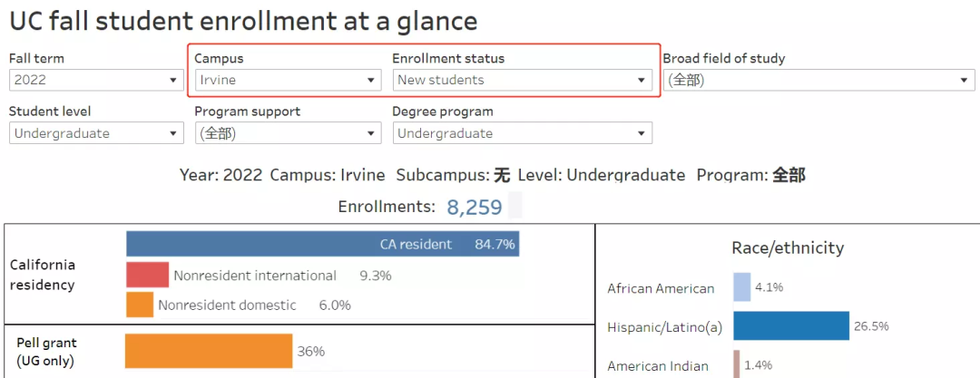Viewport: 980px width, 378px height.
Task: Open the Student level dropdown
Action: pos(95,133)
